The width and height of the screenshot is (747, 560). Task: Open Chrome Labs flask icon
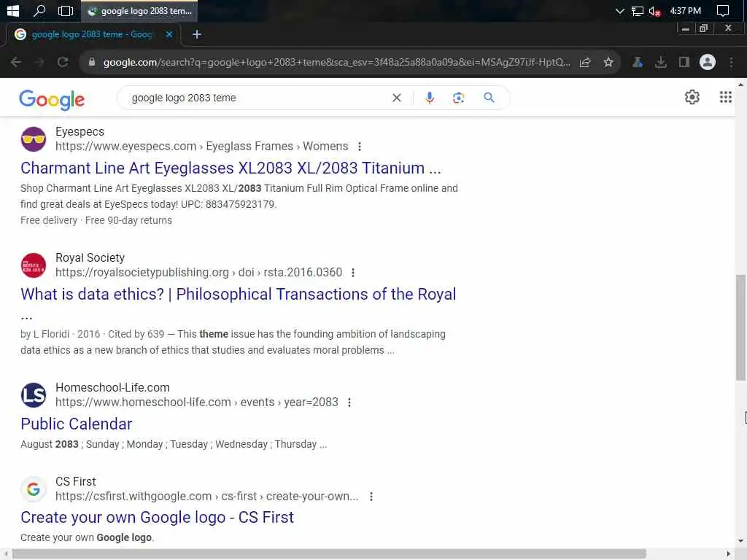pyautogui.click(x=638, y=62)
